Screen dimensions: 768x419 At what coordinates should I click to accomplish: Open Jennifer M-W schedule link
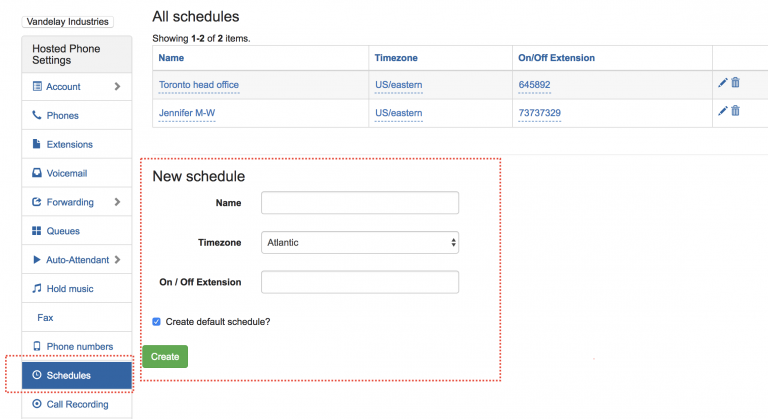tap(187, 113)
